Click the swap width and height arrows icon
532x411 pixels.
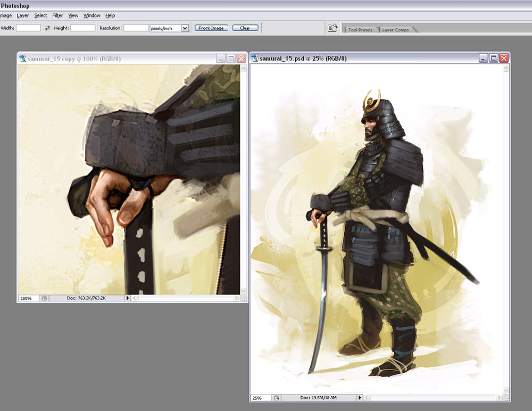47,28
